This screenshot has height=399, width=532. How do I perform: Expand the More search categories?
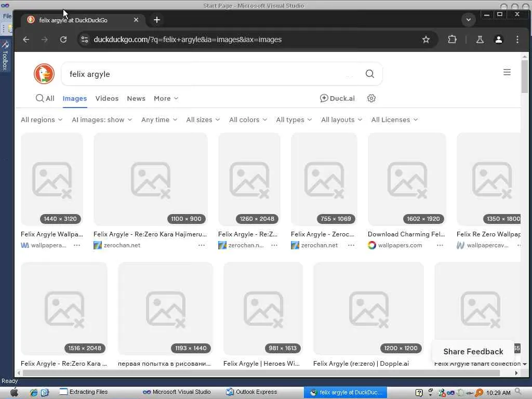point(166,98)
